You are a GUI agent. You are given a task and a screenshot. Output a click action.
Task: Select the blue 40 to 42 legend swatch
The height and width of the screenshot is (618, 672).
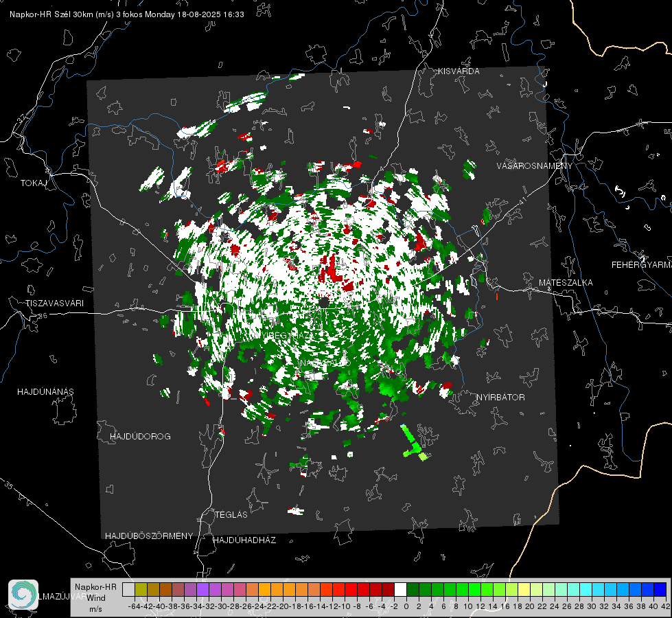tap(660, 589)
